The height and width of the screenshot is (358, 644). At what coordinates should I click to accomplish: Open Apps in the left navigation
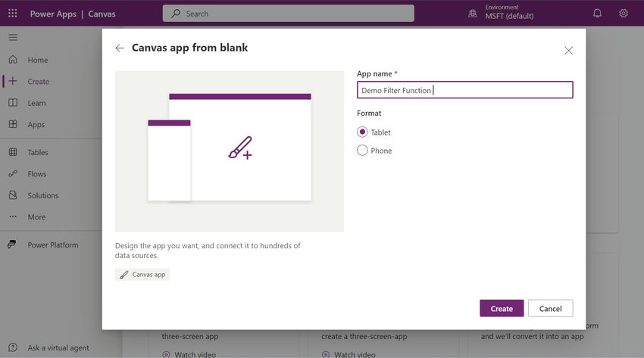36,124
